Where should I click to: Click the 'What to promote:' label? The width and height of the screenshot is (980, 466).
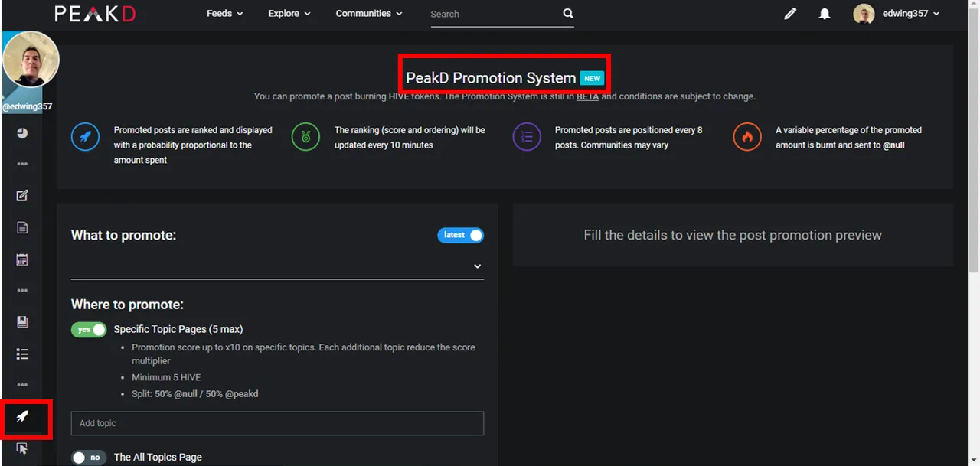(123, 235)
